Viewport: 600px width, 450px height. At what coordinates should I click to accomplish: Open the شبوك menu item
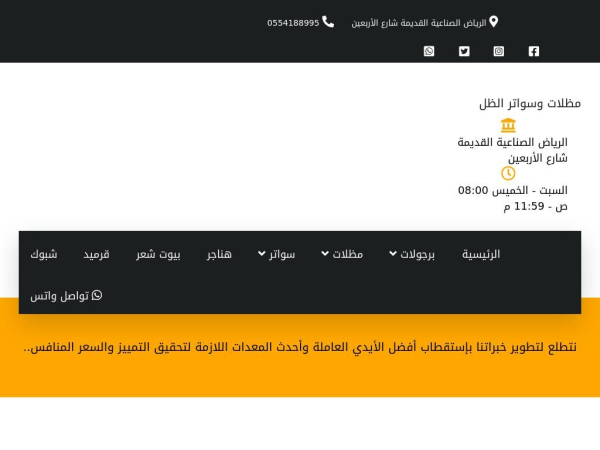tap(44, 254)
